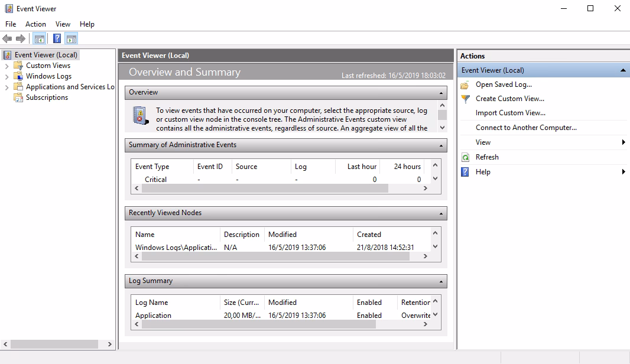Select Custom Views tree label

tap(48, 66)
